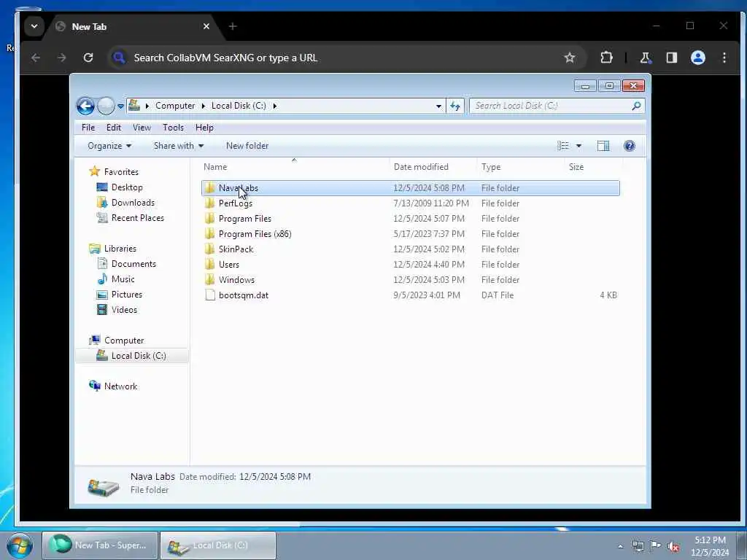Open the Edit menu

(113, 128)
